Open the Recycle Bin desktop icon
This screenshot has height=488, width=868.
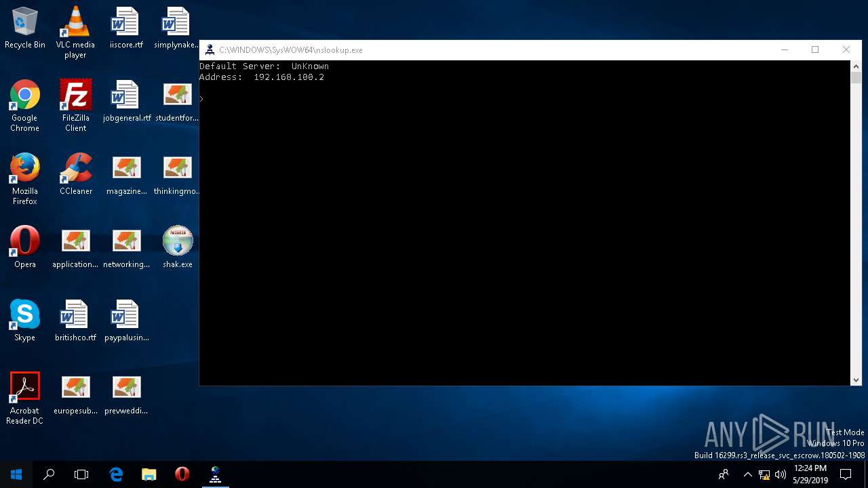(x=25, y=28)
